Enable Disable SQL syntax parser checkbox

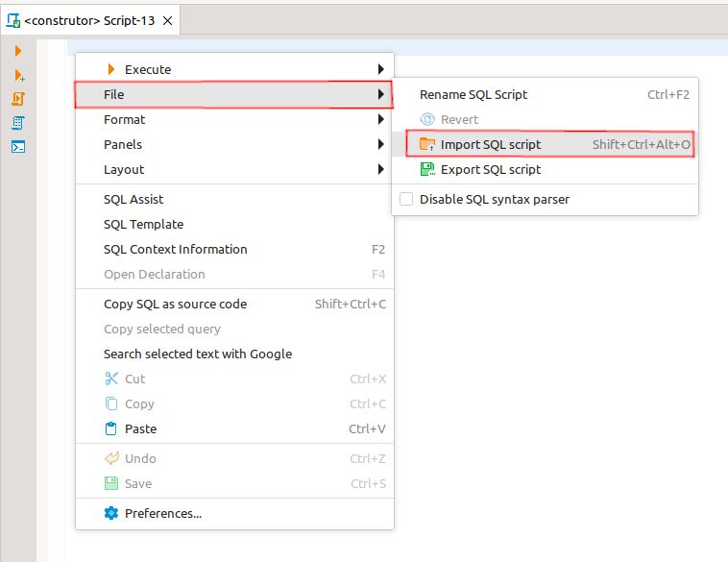coord(405,199)
